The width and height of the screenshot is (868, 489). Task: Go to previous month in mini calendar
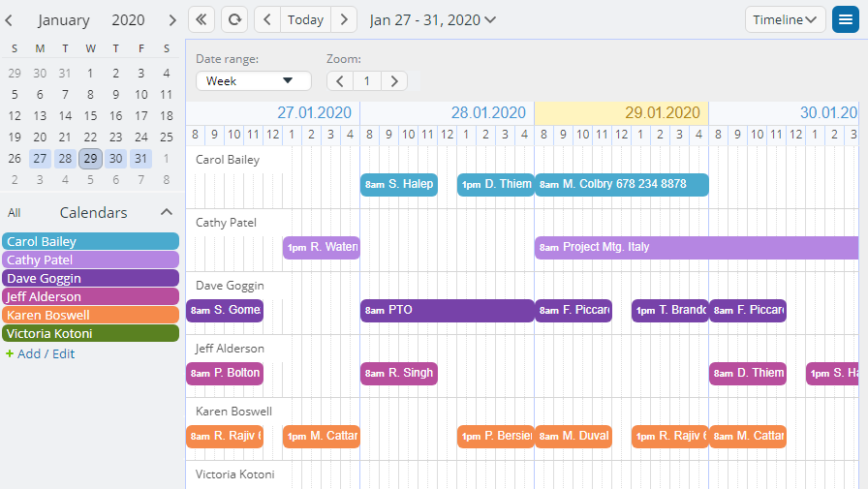(x=9, y=20)
